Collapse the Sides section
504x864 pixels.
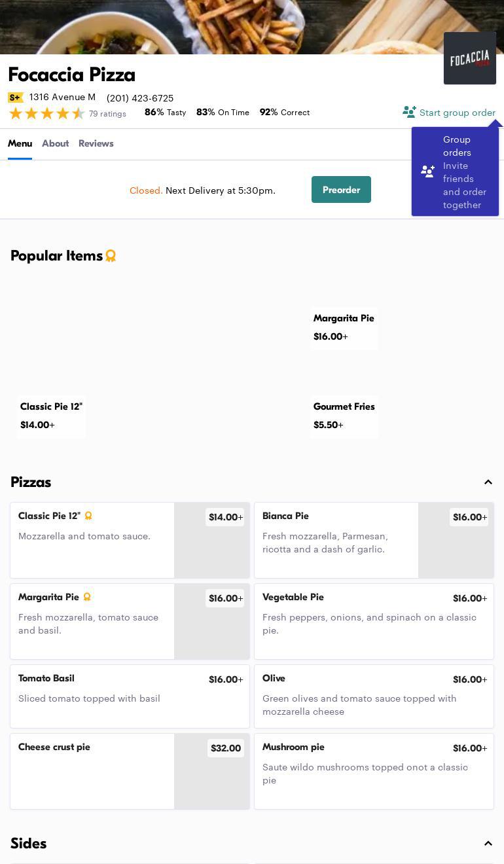tap(488, 843)
